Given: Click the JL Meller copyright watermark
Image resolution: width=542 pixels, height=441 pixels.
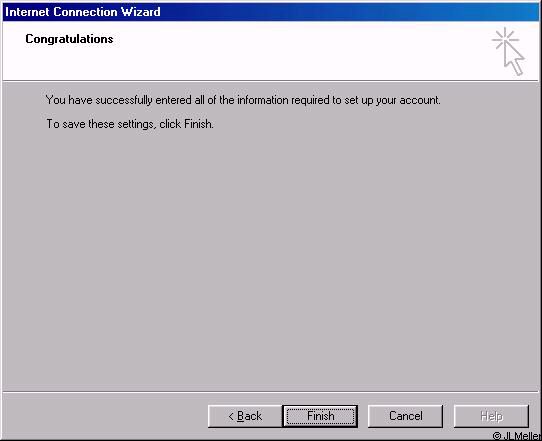Looking at the screenshot, I should click(x=516, y=436).
